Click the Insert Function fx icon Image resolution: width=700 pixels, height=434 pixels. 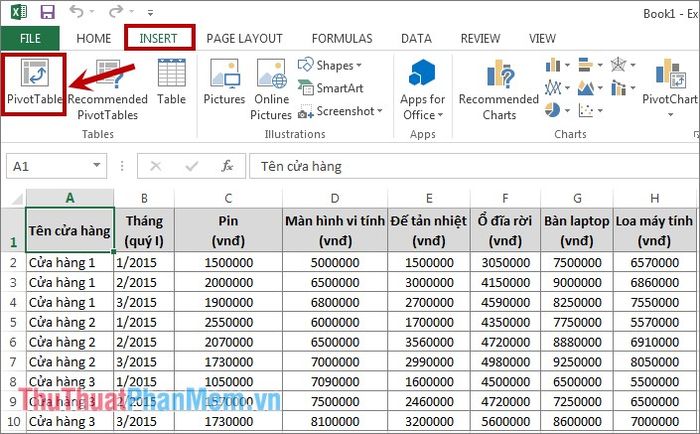coord(227,166)
